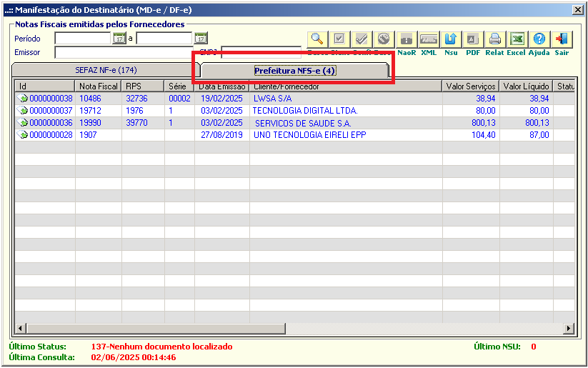Click the PDF toolbar icon
The width and height of the screenshot is (588, 368).
[472, 39]
